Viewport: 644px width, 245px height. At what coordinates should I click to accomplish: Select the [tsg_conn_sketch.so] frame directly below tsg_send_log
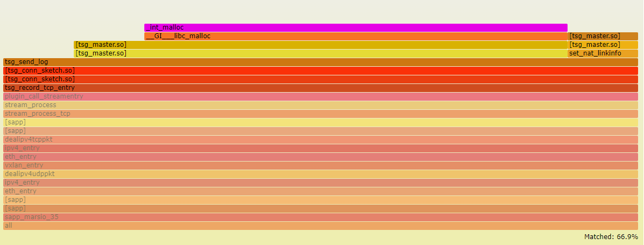click(321, 71)
